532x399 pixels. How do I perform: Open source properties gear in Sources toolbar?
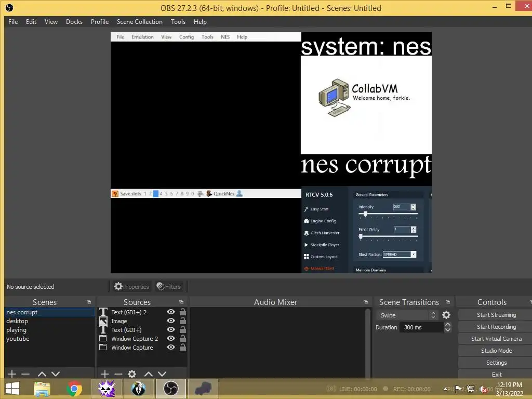pos(132,374)
